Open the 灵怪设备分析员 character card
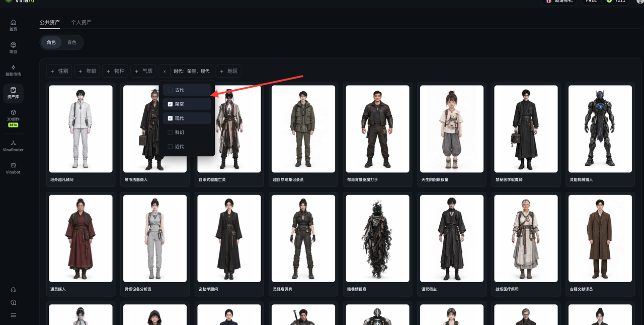The height and width of the screenshot is (325, 644). [155, 244]
